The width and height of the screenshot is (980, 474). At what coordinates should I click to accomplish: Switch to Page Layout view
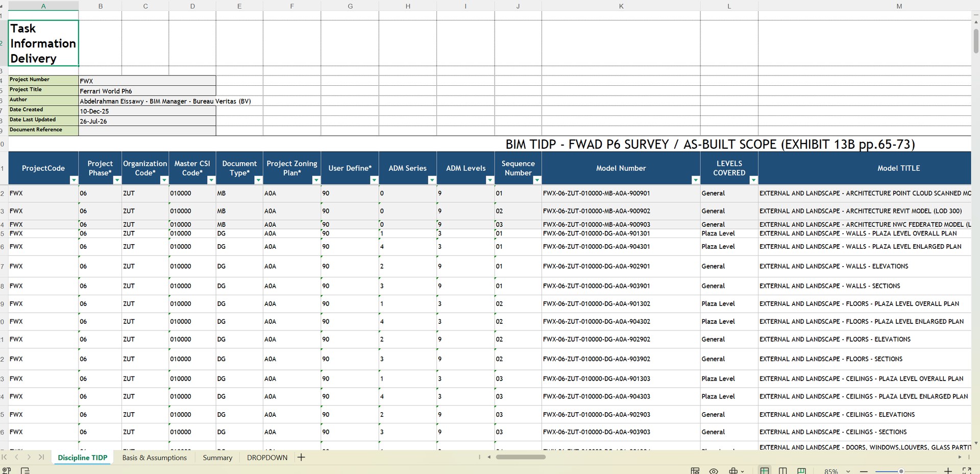(783, 471)
